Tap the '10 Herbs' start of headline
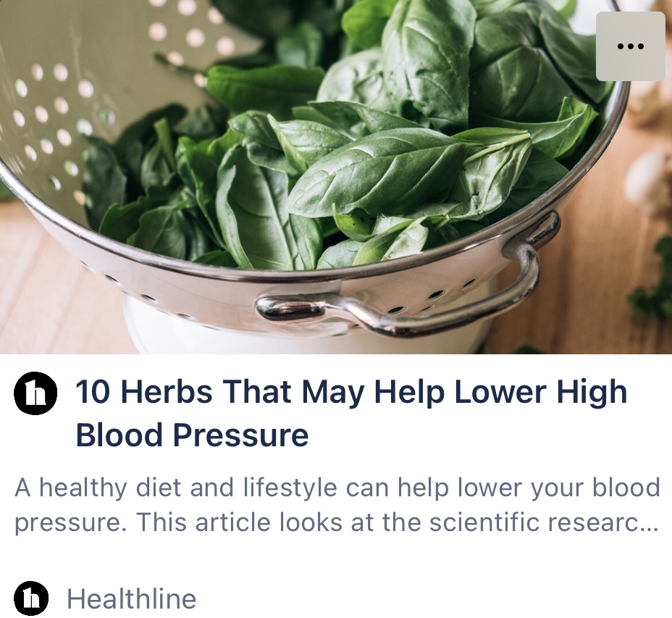This screenshot has width=672, height=618. pyautogui.click(x=144, y=391)
